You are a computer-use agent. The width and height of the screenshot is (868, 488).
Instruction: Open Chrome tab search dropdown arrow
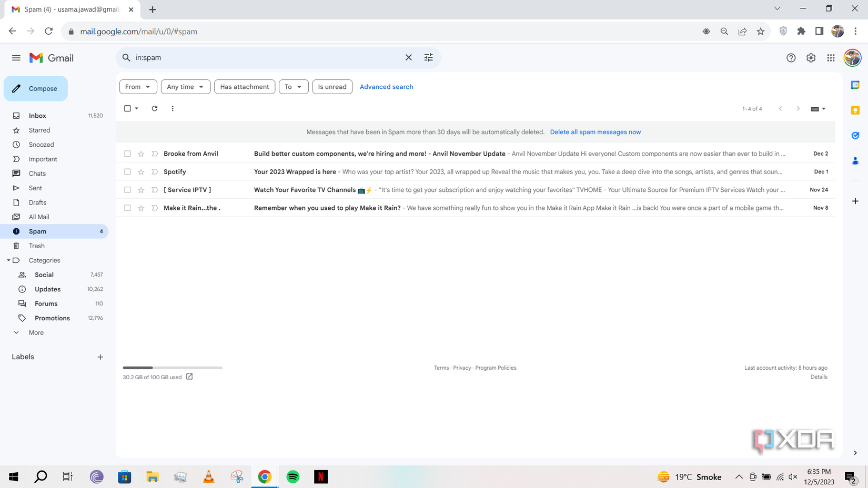tap(777, 9)
